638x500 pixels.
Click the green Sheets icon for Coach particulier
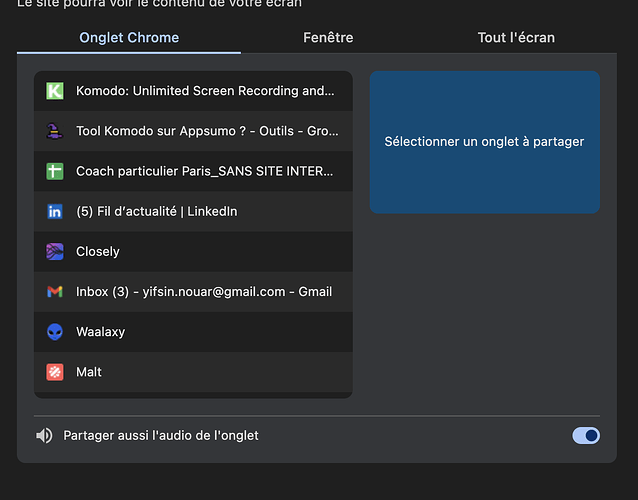(55, 171)
